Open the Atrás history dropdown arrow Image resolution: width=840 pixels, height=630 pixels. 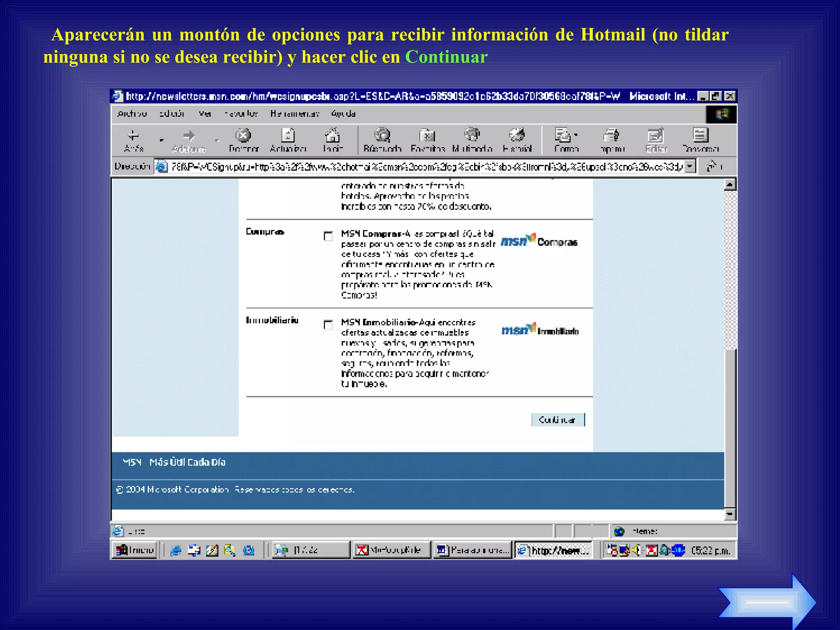click(161, 140)
